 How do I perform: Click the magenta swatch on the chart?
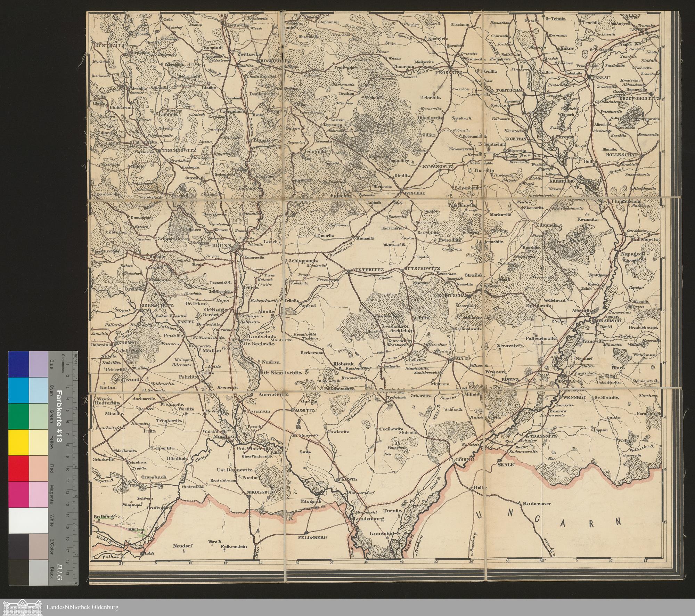click(18, 494)
